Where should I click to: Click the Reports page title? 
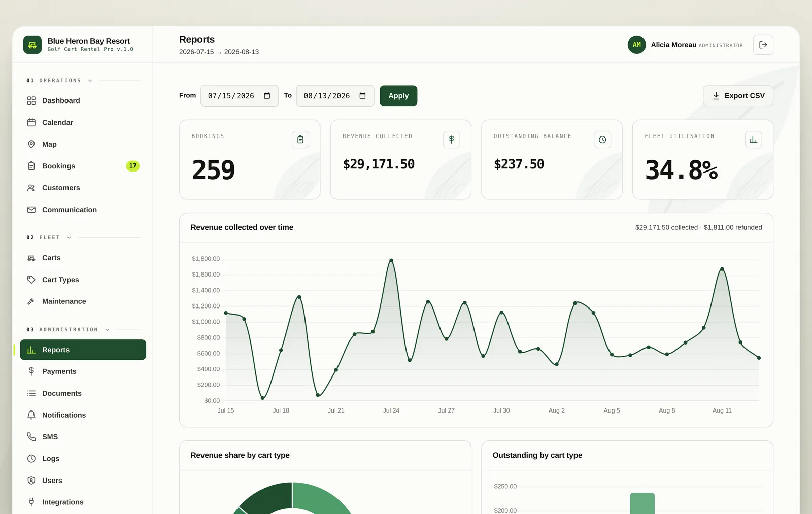[197, 39]
